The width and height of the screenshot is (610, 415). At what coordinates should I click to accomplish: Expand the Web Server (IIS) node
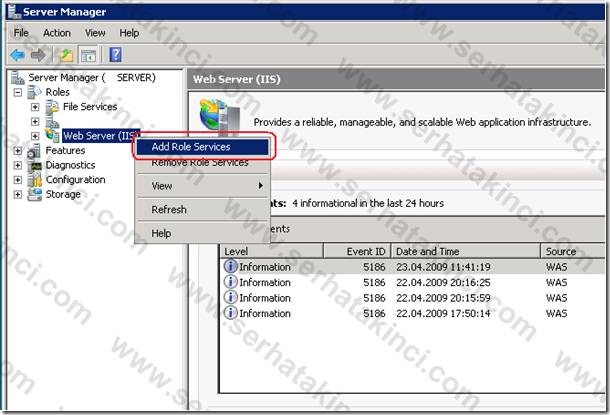35,136
